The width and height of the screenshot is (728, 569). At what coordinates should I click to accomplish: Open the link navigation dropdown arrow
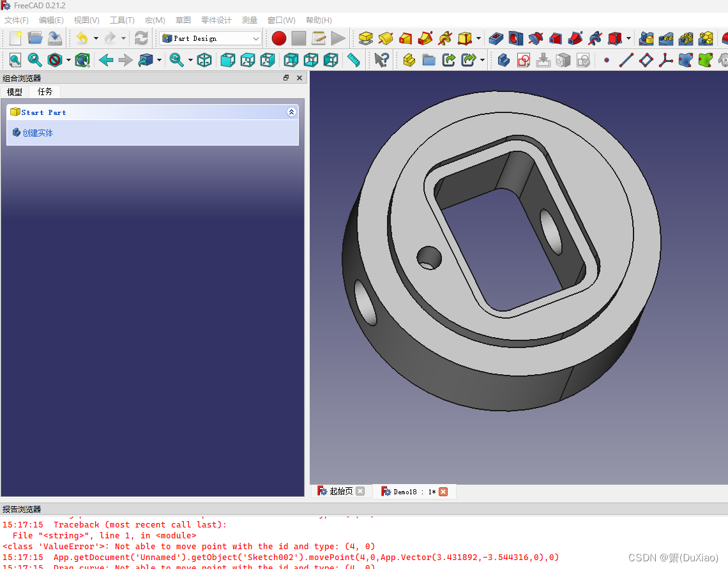click(x=159, y=60)
